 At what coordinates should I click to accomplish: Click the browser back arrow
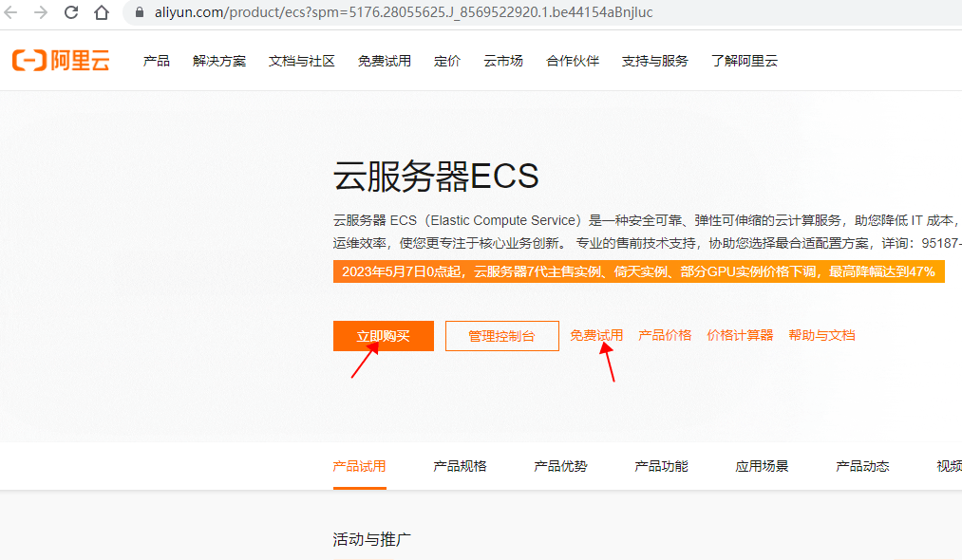point(10,12)
